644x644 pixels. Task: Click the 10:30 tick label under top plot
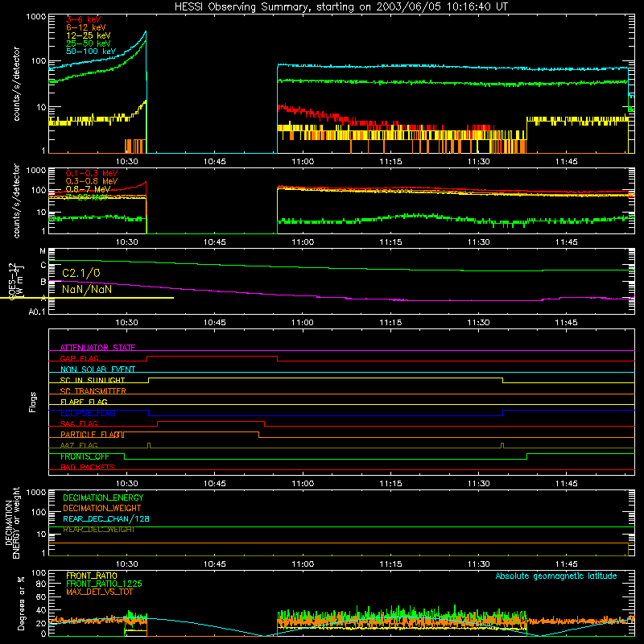pyautogui.click(x=126, y=162)
